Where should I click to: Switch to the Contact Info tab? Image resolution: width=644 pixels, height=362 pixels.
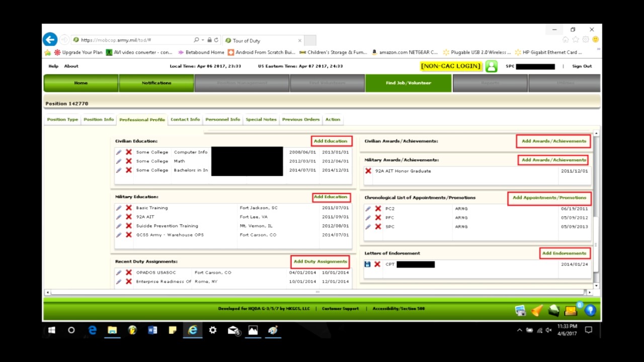coord(185,119)
